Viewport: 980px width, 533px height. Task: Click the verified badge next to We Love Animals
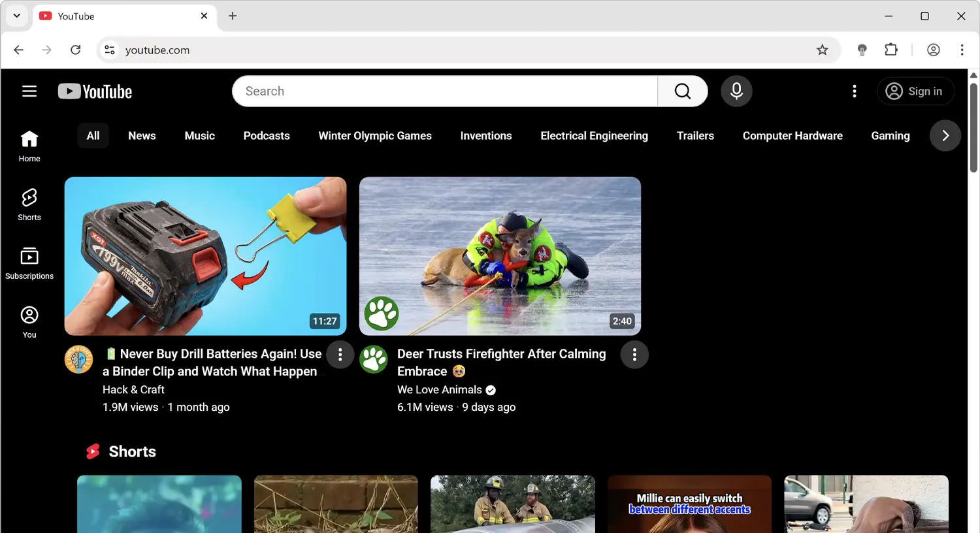(x=490, y=389)
